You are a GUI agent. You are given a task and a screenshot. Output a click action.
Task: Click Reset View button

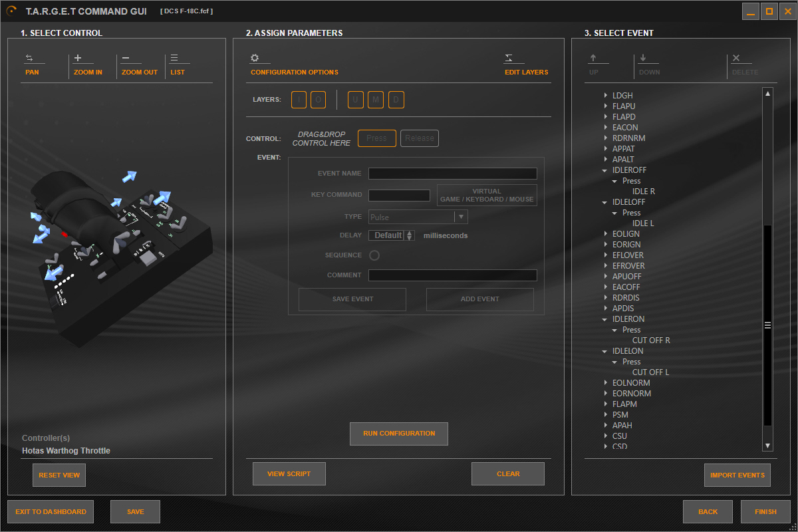click(59, 475)
